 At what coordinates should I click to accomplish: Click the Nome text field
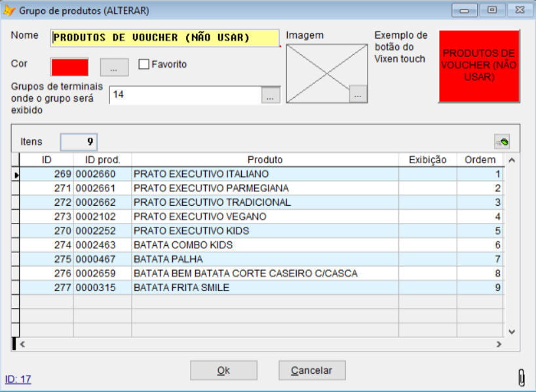click(x=165, y=38)
